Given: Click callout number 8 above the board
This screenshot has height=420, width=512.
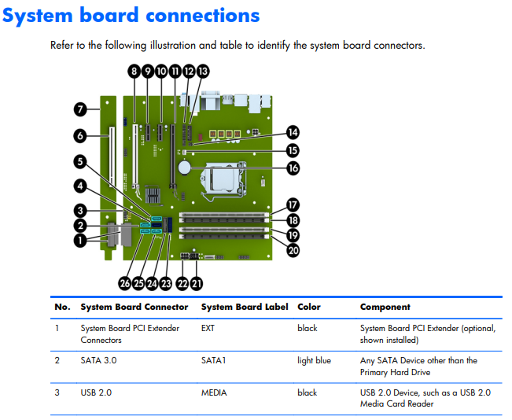Looking at the screenshot, I should 134,72.
